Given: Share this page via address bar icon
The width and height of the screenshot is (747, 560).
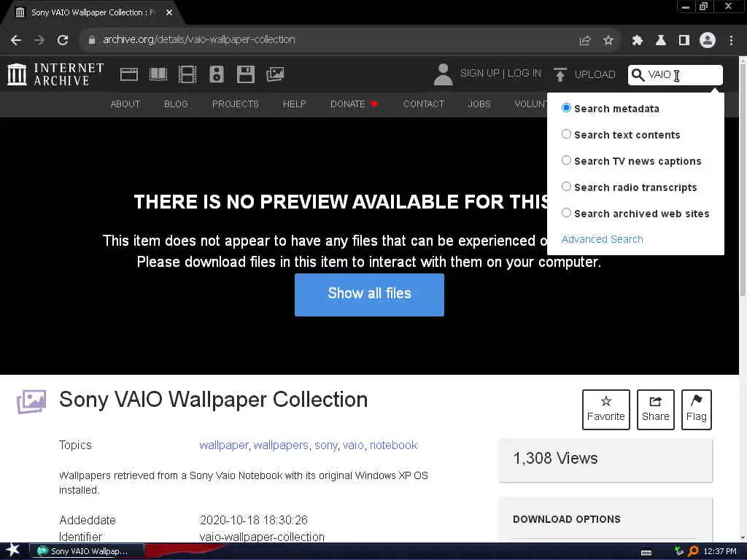Looking at the screenshot, I should [x=584, y=41].
